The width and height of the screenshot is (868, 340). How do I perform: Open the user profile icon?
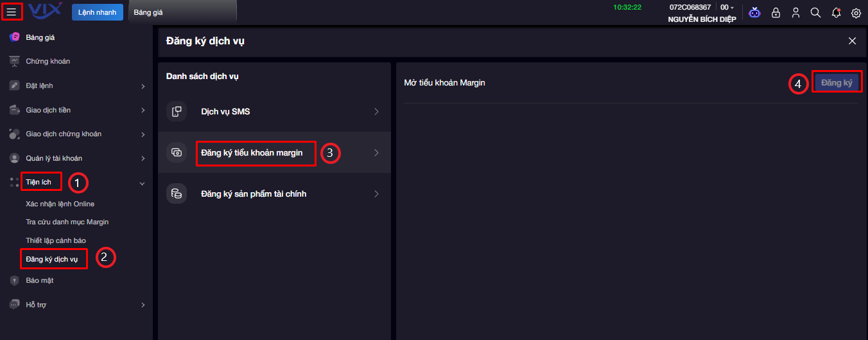795,13
